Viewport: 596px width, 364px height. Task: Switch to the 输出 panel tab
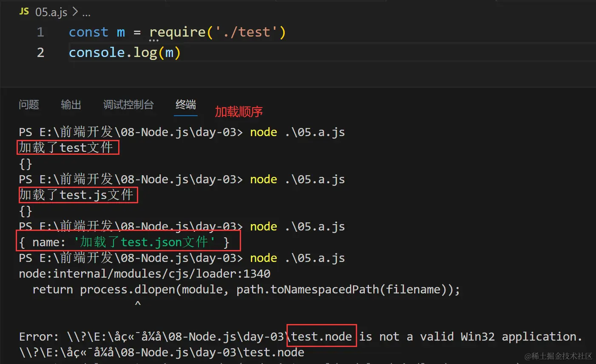(x=71, y=105)
